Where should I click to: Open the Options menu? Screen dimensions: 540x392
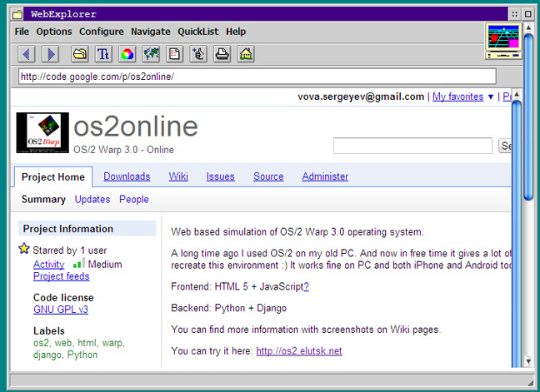coord(54,32)
